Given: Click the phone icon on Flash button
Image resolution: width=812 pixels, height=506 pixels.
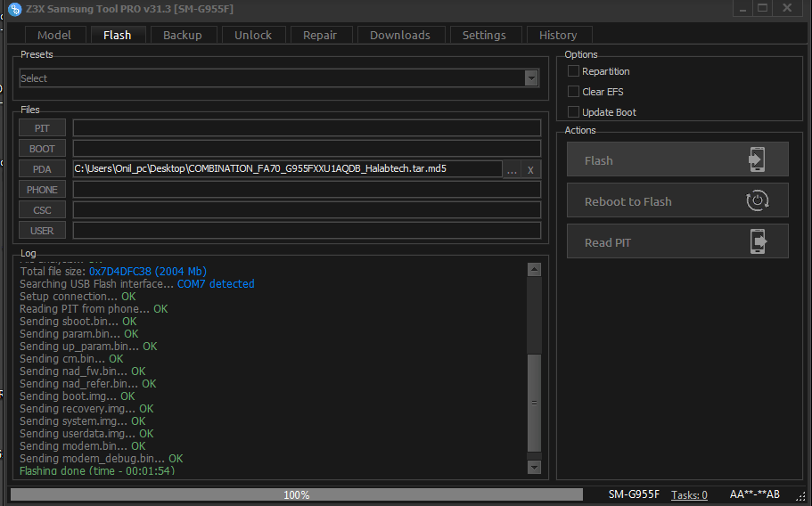Looking at the screenshot, I should [x=757, y=159].
